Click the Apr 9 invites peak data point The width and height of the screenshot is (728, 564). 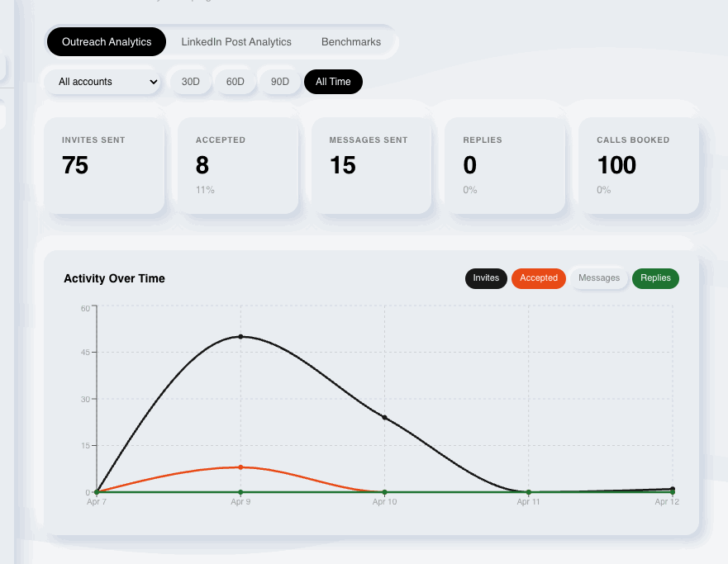click(240, 336)
